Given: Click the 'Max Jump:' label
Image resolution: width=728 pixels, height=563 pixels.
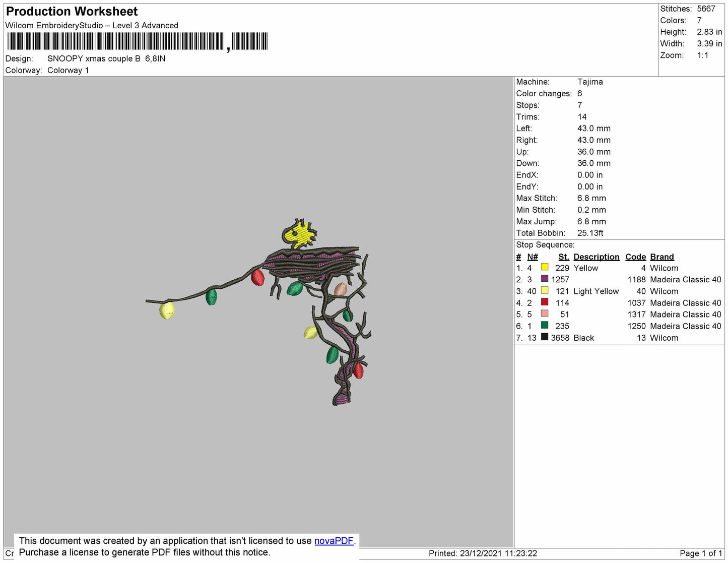Looking at the screenshot, I should click(x=537, y=221).
